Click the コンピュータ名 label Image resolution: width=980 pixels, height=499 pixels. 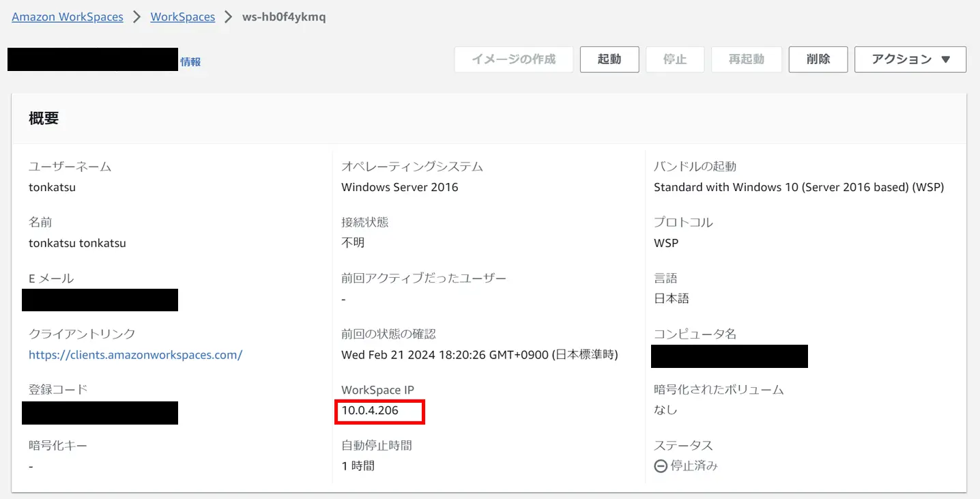click(x=695, y=334)
